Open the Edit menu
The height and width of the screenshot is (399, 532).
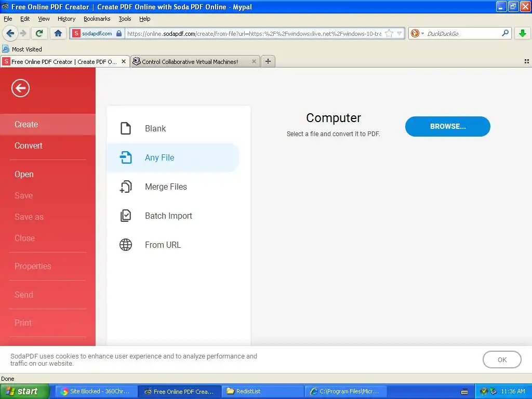[25, 19]
